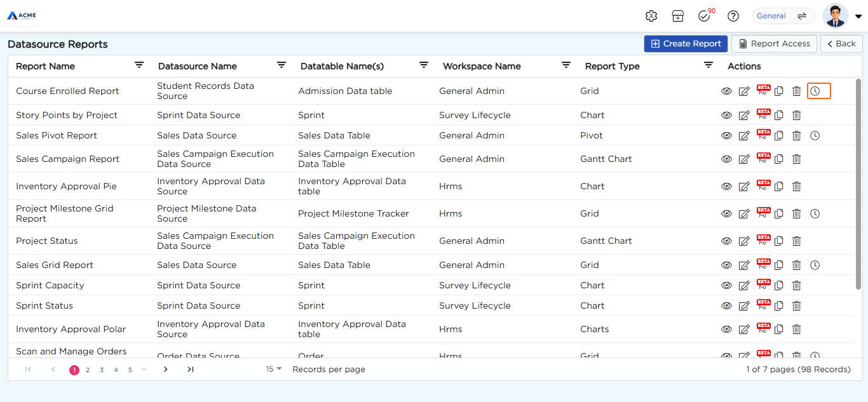This screenshot has width=868, height=402.
Task: Open beta share for Course Enrolled Report
Action: [x=763, y=90]
